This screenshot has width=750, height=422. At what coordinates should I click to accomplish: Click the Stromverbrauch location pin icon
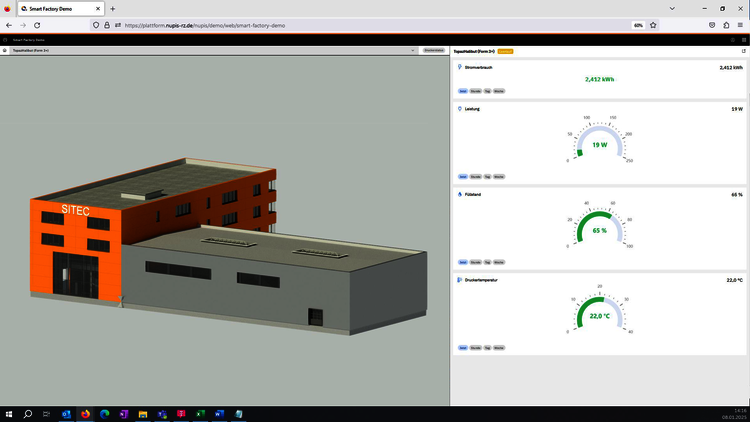click(459, 68)
